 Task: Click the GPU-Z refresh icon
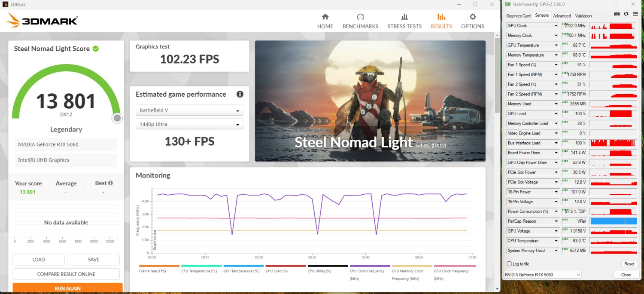[x=626, y=14]
